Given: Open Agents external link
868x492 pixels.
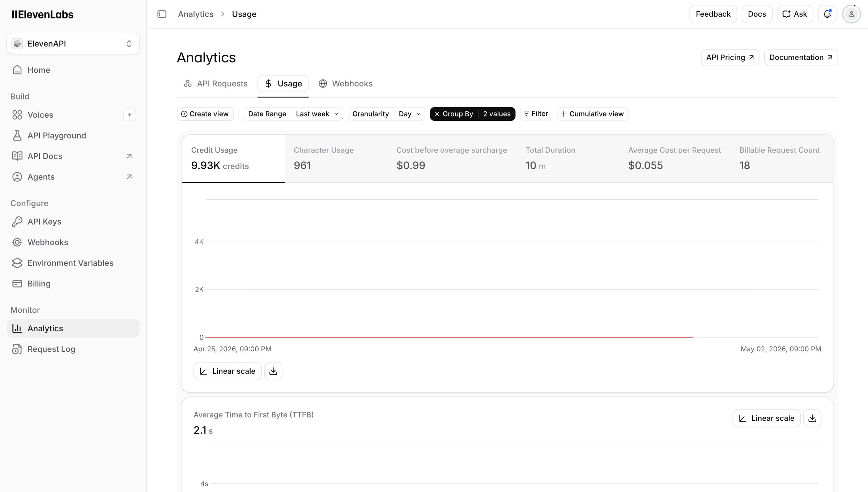Looking at the screenshot, I should pyautogui.click(x=73, y=177).
